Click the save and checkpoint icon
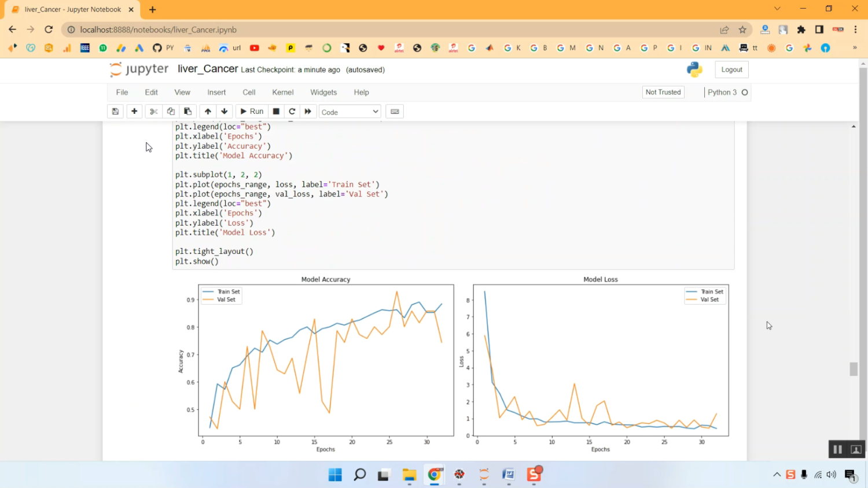868x488 pixels. click(x=115, y=112)
